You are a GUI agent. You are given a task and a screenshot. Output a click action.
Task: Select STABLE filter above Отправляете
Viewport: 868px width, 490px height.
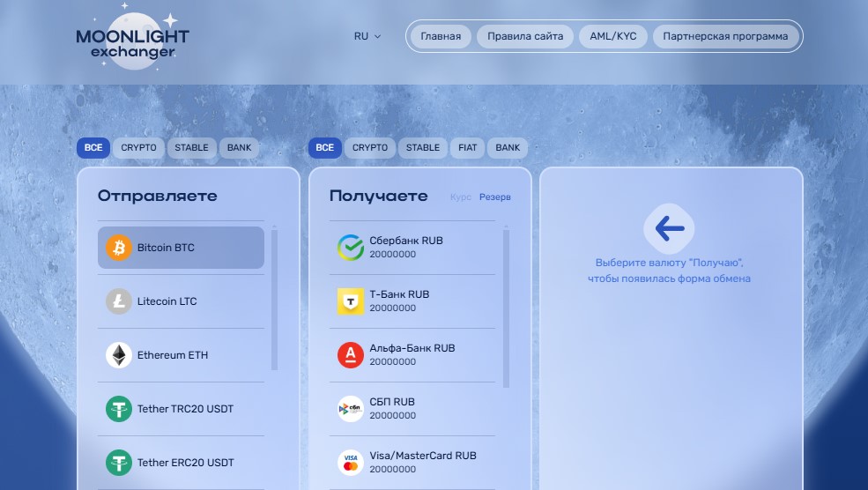coord(191,148)
